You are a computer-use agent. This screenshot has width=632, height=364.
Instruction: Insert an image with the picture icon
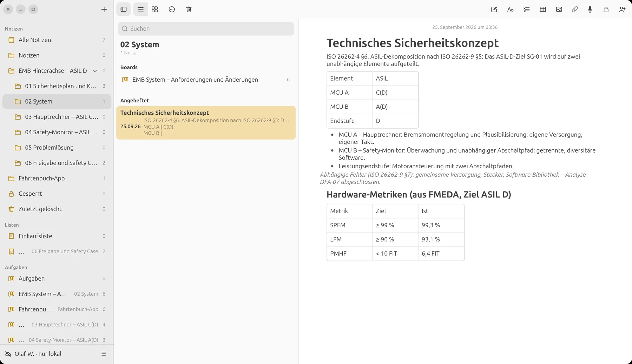point(559,9)
